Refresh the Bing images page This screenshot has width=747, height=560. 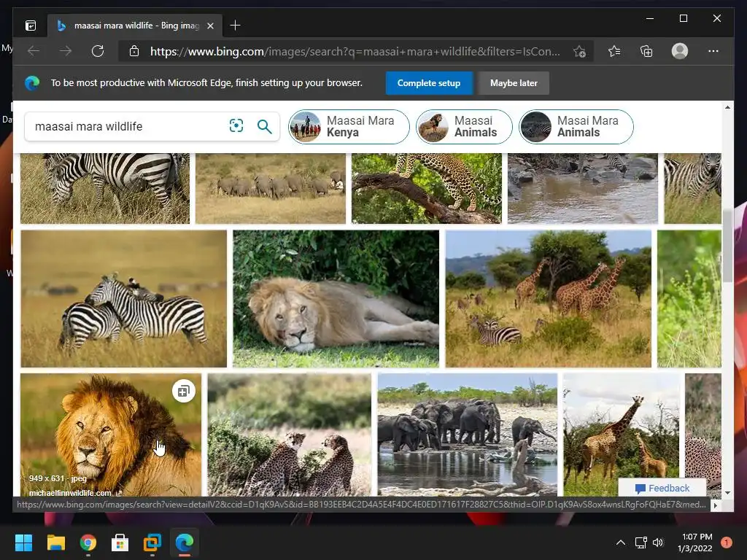pos(98,51)
